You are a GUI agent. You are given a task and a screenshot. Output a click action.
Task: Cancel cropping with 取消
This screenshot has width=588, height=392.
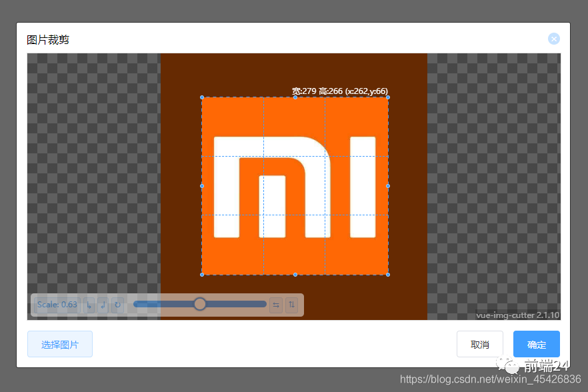480,344
